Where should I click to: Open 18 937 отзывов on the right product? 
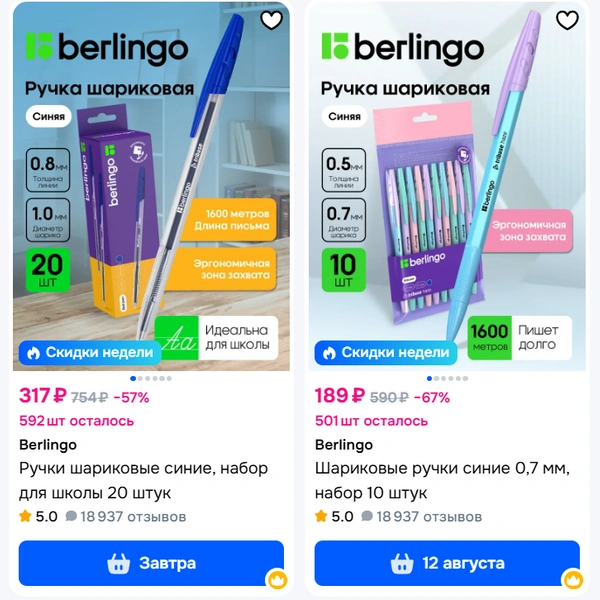click(422, 517)
